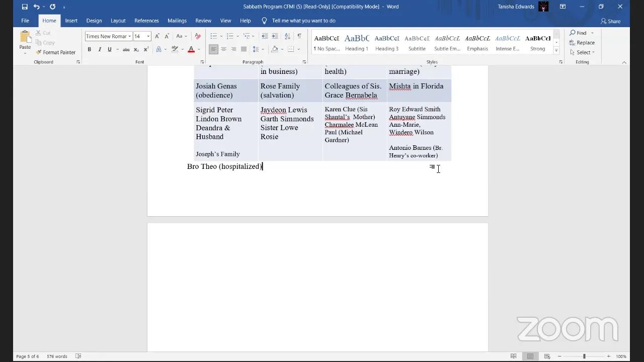Click the Undo arrow icon
The height and width of the screenshot is (362, 644).
pyautogui.click(x=36, y=7)
